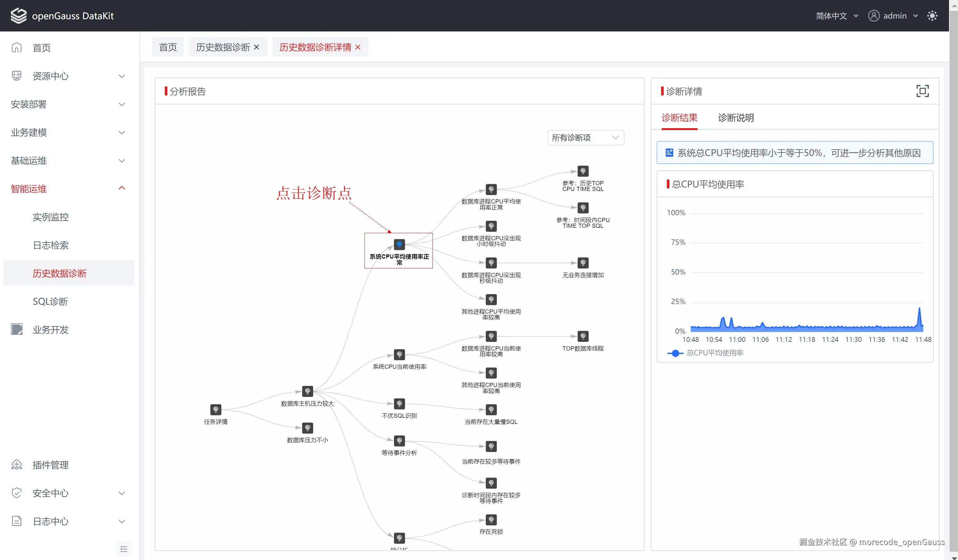Click the 数据库主机压力较大 node icon
Image resolution: width=958 pixels, height=560 pixels.
click(307, 391)
